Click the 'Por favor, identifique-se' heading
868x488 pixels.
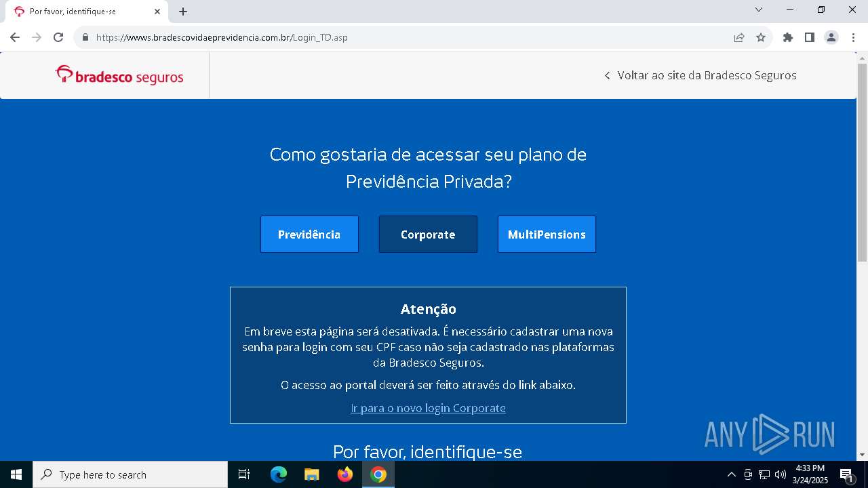[428, 451]
